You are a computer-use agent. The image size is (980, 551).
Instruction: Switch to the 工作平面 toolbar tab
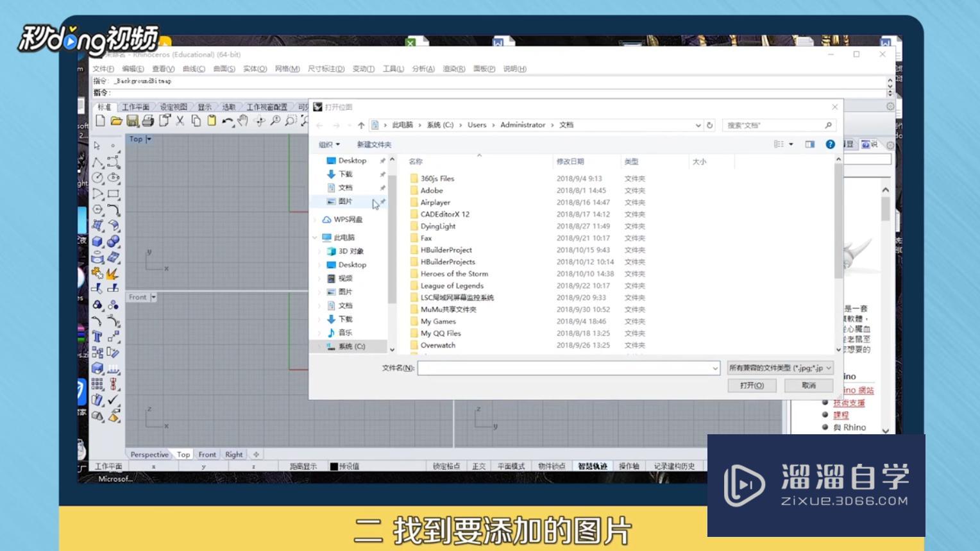135,107
